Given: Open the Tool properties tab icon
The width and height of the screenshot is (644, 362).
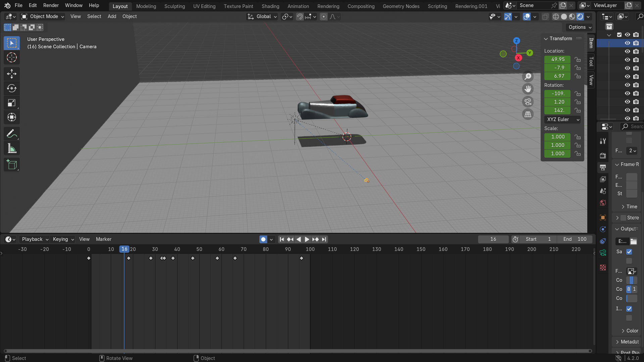Looking at the screenshot, I should (x=603, y=141).
